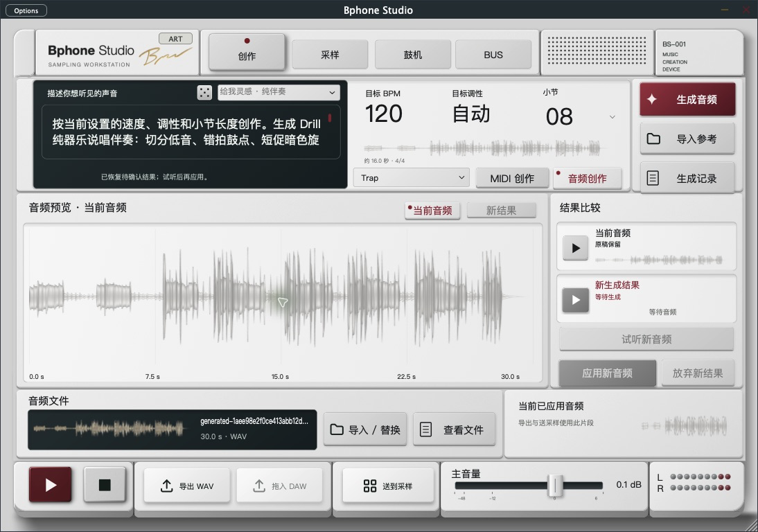Play the 当前音频 comparison clip

point(575,248)
